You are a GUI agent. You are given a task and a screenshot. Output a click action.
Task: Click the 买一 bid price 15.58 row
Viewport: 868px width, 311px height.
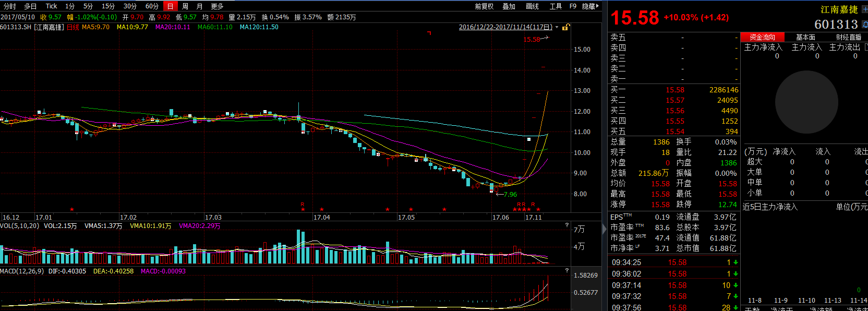[674, 90]
